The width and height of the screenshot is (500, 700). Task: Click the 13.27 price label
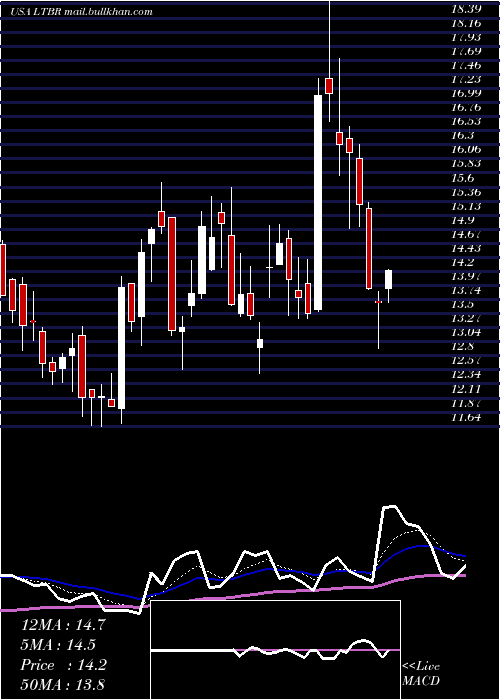coord(466,319)
